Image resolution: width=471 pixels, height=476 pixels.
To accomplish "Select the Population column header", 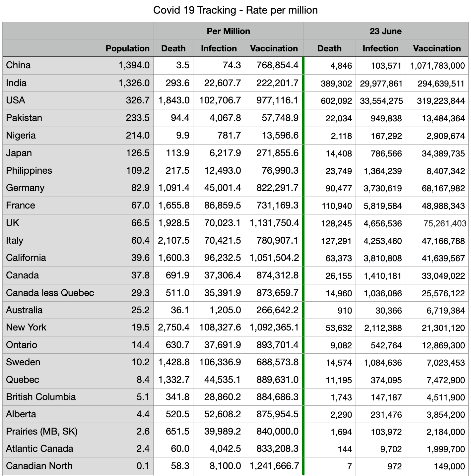I will 127,48.
